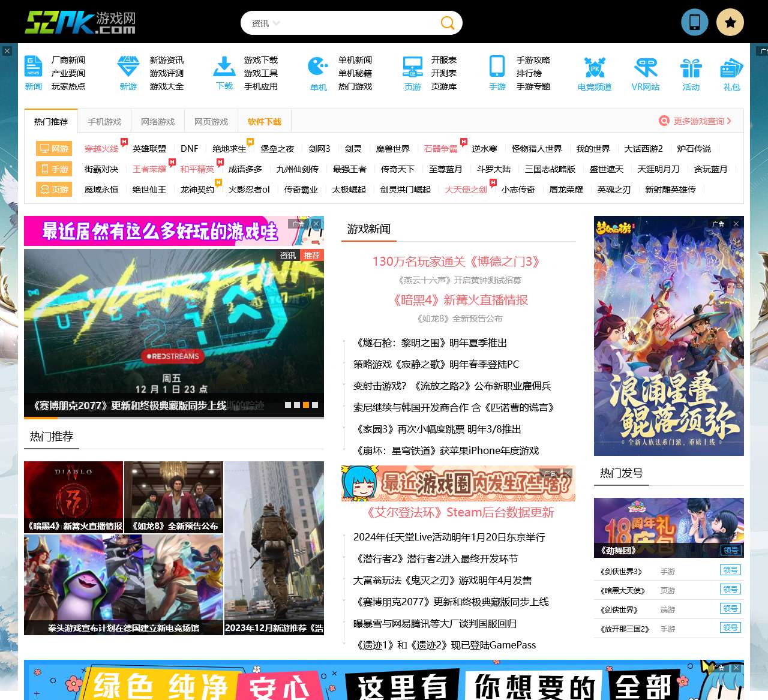Close the 梦幻西游 right sidebar ad

click(x=736, y=224)
